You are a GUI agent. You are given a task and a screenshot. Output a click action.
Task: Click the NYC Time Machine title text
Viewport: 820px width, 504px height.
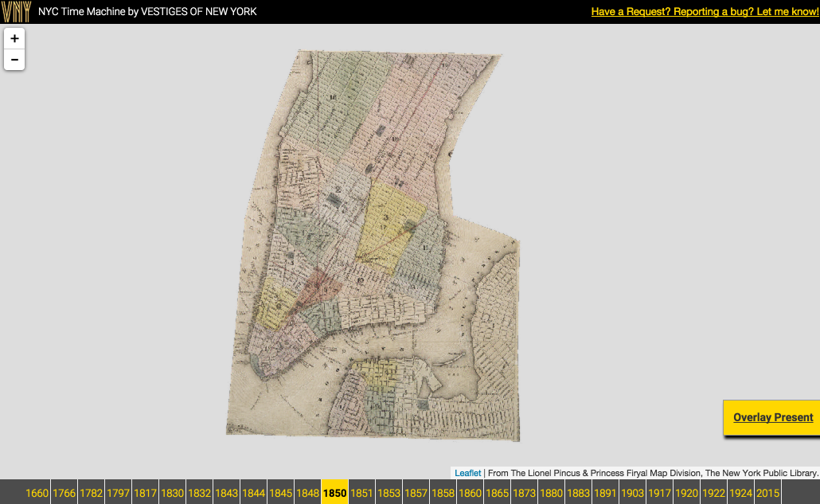(147, 11)
